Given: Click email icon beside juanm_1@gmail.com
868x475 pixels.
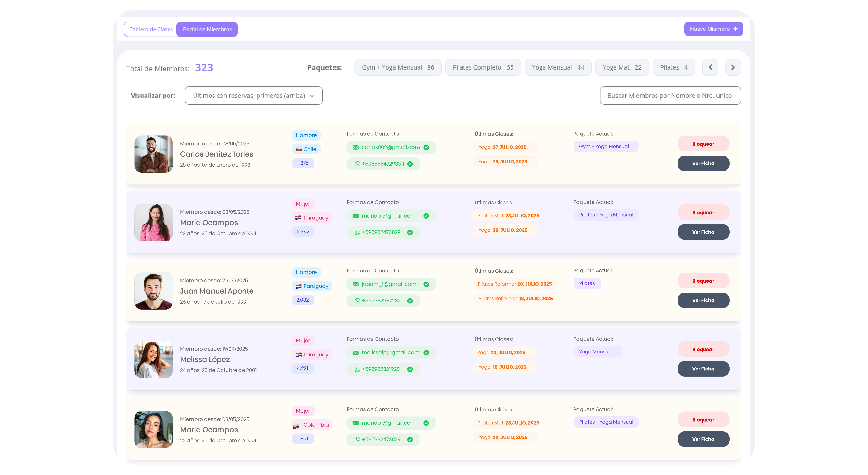Looking at the screenshot, I should point(355,284).
